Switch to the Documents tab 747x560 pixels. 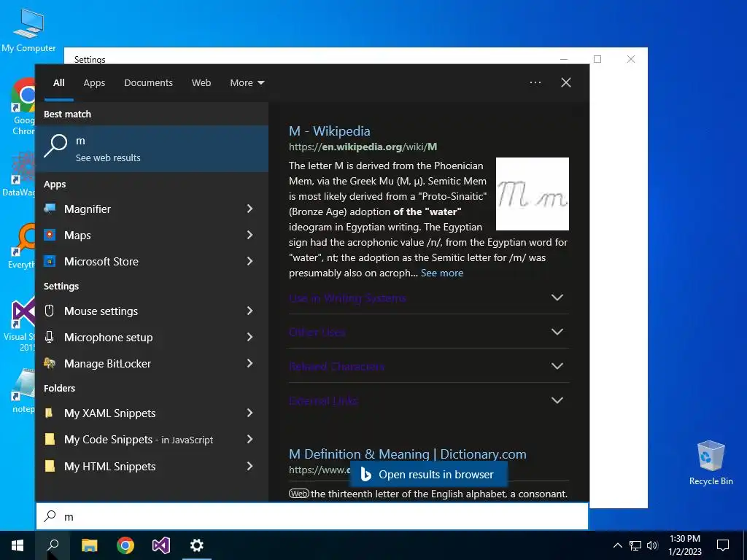[148, 82]
